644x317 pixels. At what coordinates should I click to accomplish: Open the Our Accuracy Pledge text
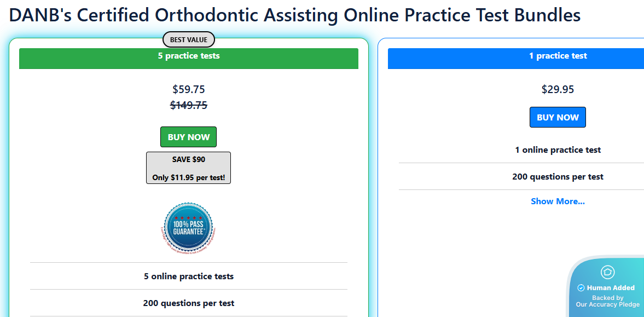(x=607, y=304)
